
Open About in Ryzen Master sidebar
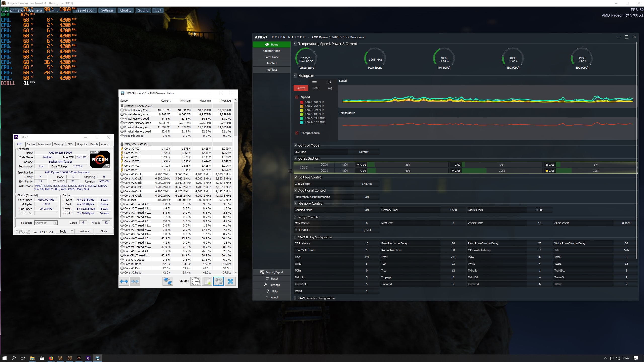[272, 297]
